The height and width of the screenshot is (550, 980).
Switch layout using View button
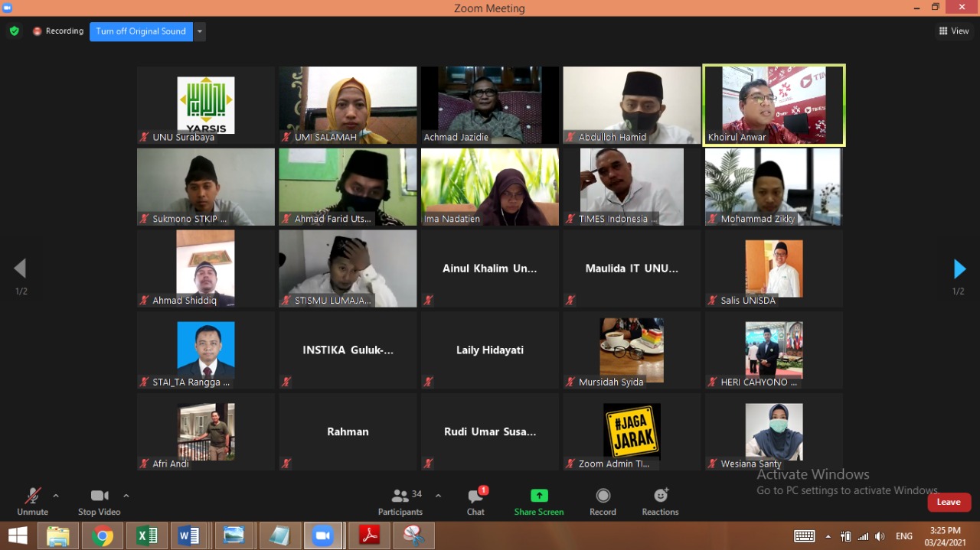pos(954,31)
